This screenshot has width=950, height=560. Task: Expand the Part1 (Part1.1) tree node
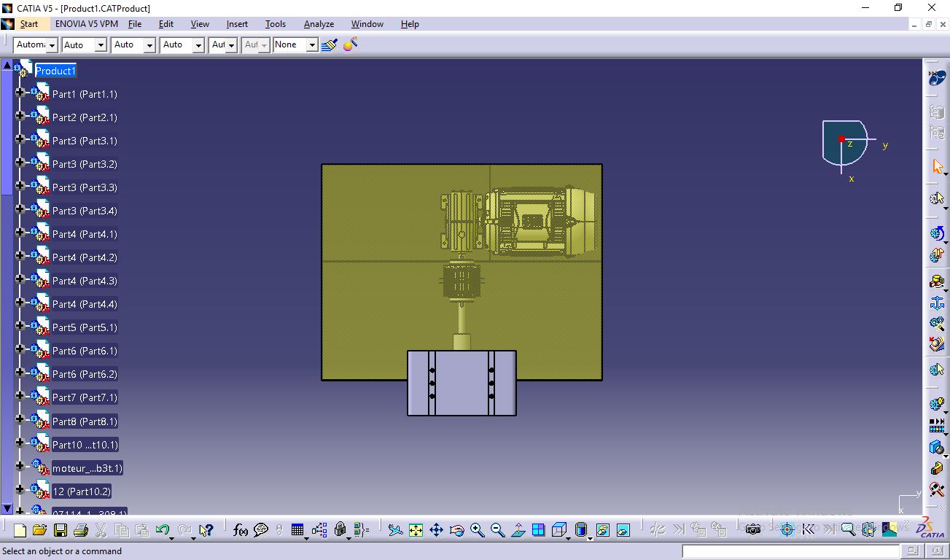tap(20, 93)
